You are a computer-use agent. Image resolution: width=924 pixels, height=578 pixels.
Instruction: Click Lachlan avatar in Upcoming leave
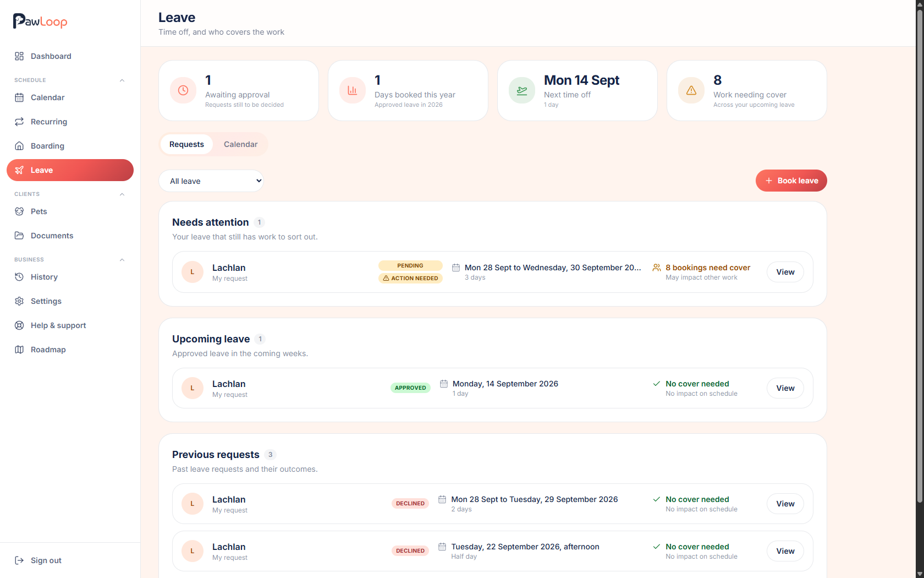193,388
